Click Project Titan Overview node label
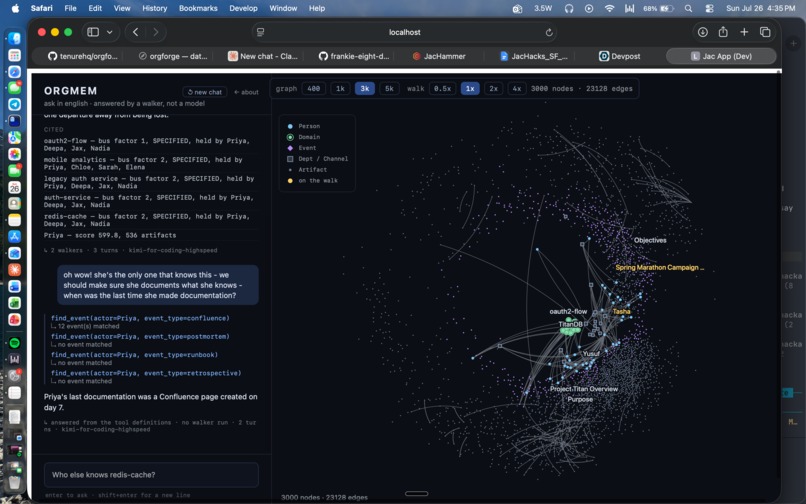The width and height of the screenshot is (806, 504). coord(584,389)
